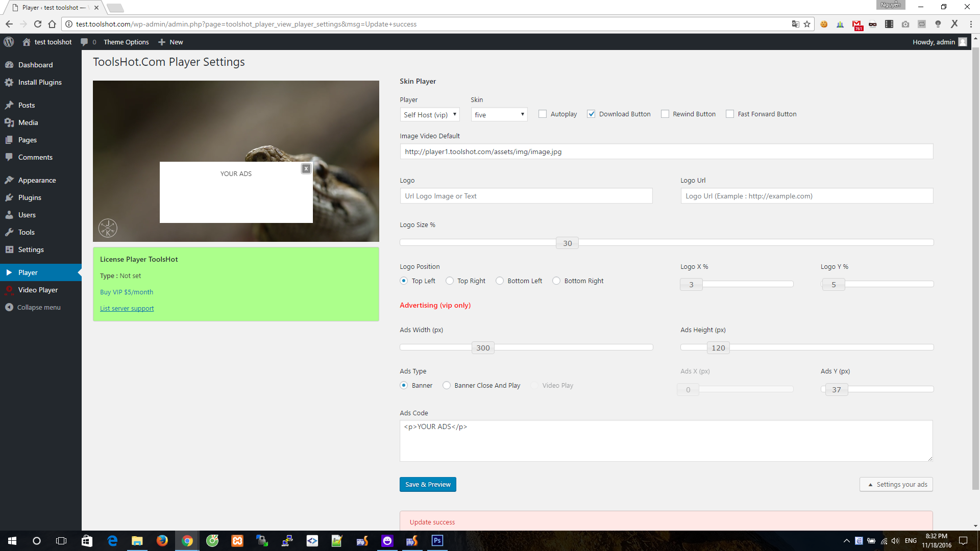The image size is (980, 551).
Task: Open the Skin dropdown
Action: point(499,115)
